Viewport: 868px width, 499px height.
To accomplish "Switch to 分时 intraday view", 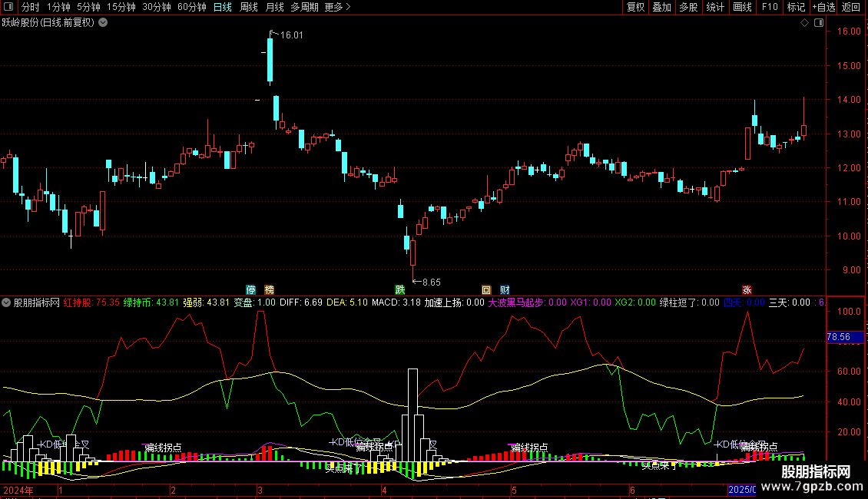I will [x=31, y=7].
